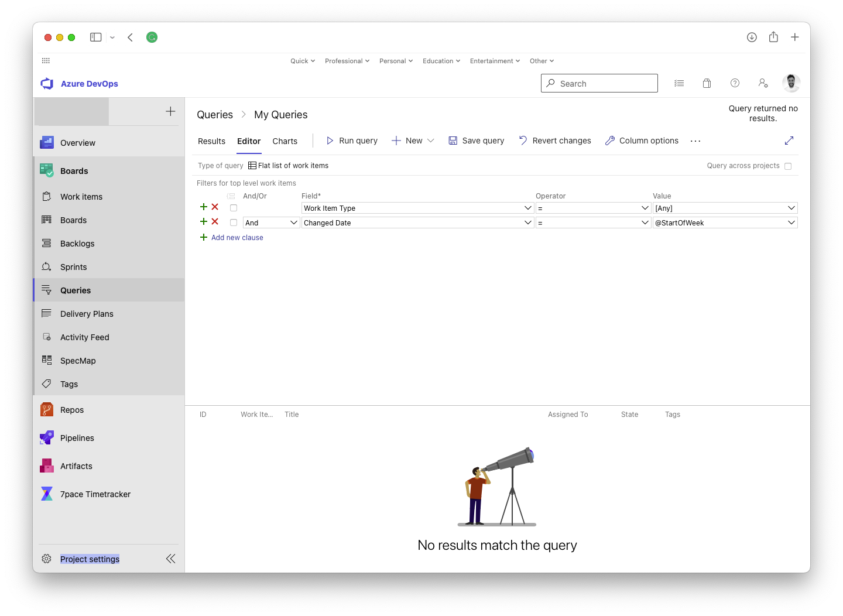Remove the Work Item Type clause
The image size is (843, 616).
click(215, 207)
